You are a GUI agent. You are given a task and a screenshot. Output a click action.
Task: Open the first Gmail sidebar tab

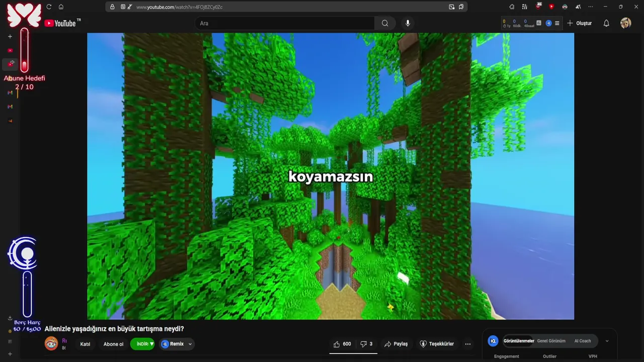pos(10,93)
